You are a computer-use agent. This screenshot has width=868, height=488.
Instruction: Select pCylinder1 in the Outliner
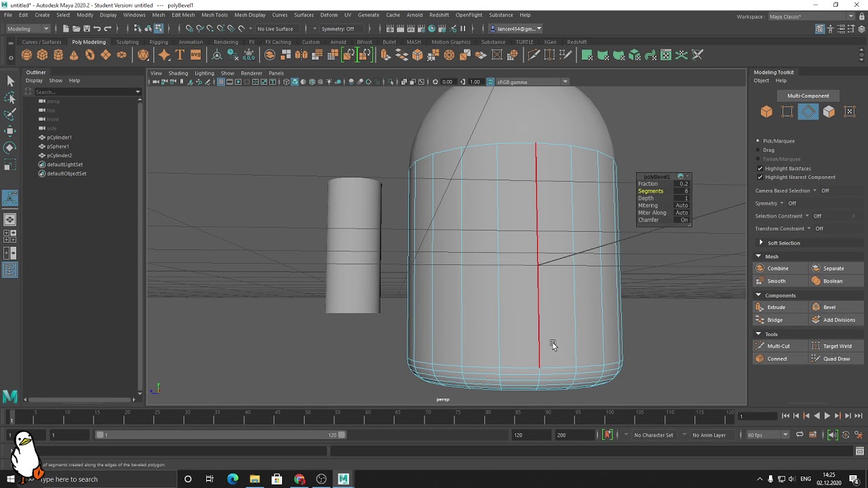tap(59, 138)
